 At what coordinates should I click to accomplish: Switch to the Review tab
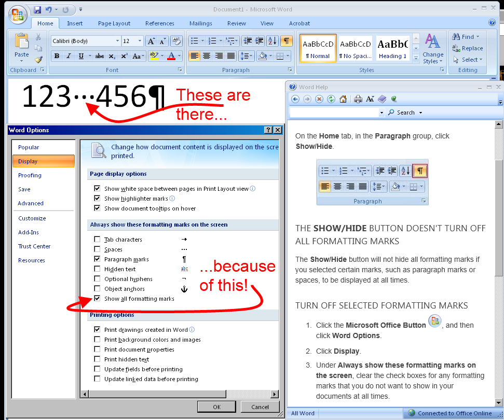pos(237,23)
